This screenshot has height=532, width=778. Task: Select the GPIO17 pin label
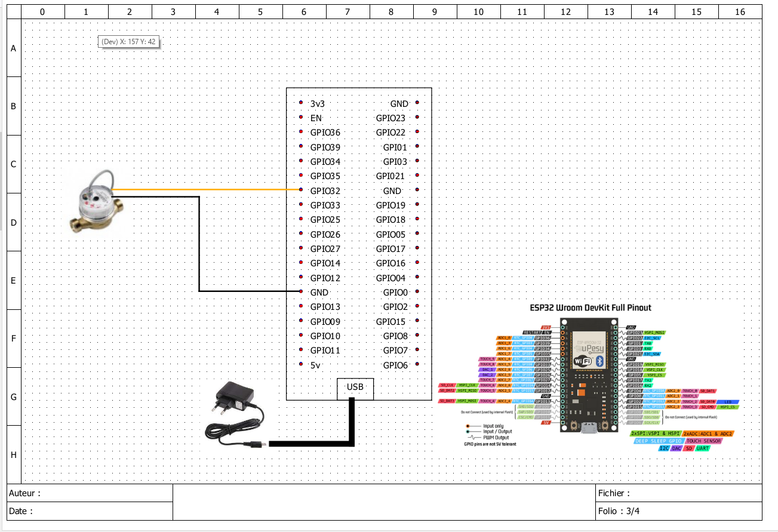coord(390,249)
